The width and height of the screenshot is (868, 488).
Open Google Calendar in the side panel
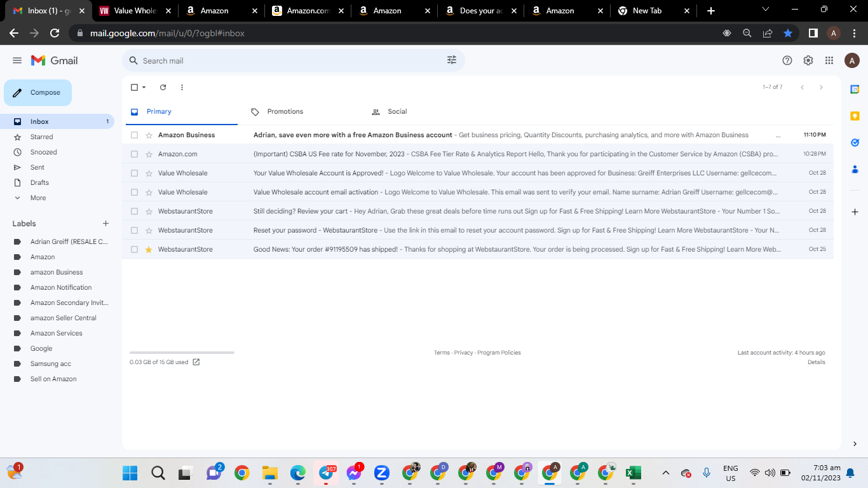(855, 90)
